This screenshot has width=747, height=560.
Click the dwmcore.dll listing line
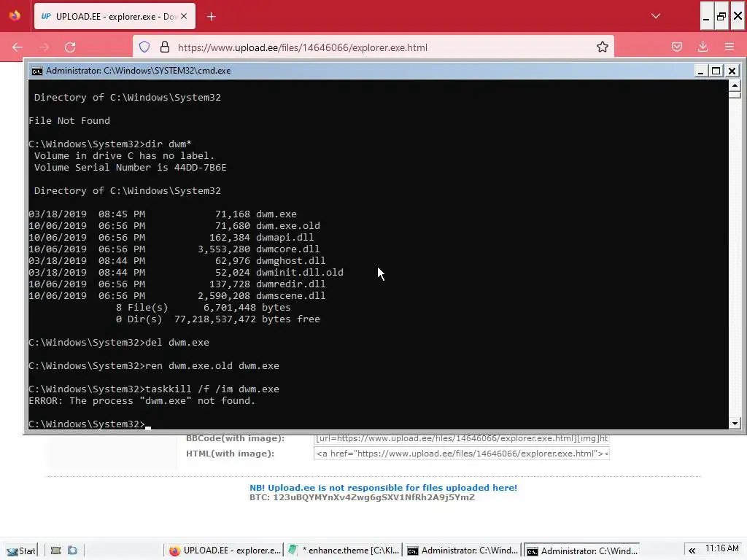[174, 249]
